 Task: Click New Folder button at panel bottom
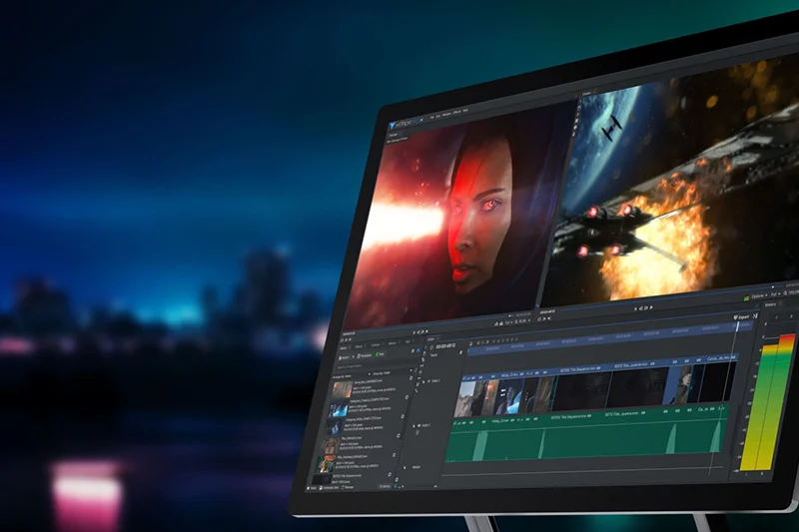312,488
